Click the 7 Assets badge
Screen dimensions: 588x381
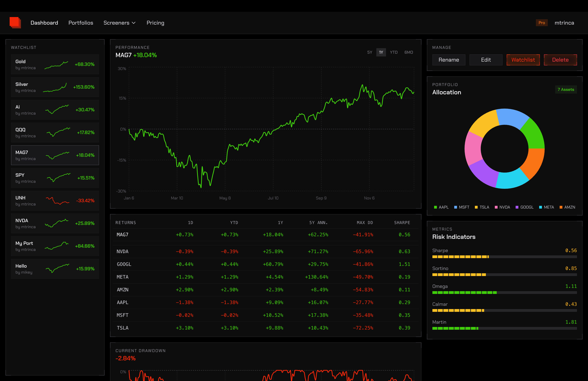pos(566,89)
